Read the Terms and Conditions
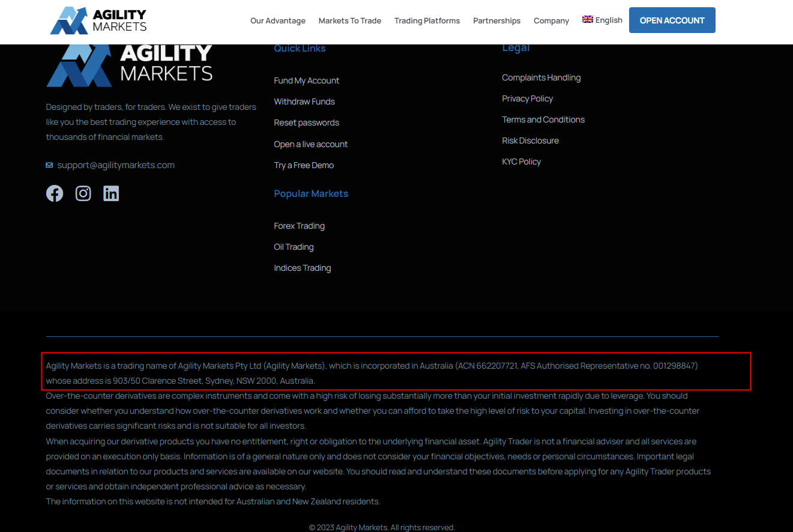The height and width of the screenshot is (532, 793). pos(543,119)
